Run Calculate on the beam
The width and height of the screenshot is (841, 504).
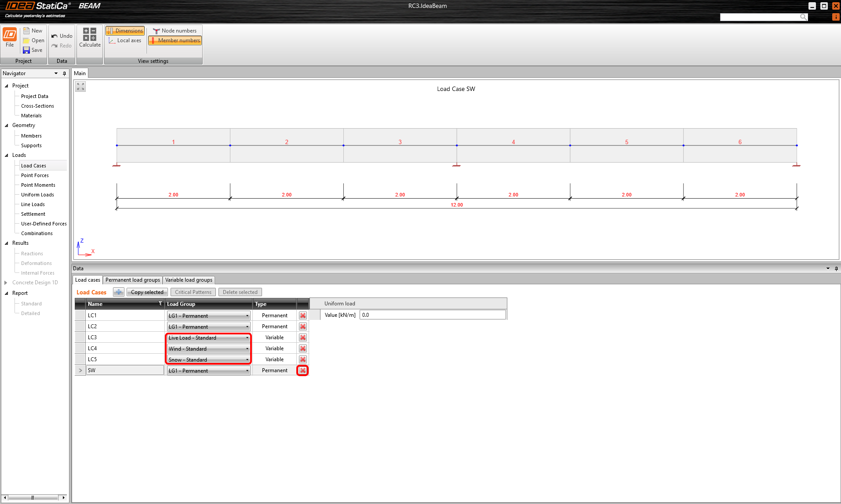click(x=90, y=38)
